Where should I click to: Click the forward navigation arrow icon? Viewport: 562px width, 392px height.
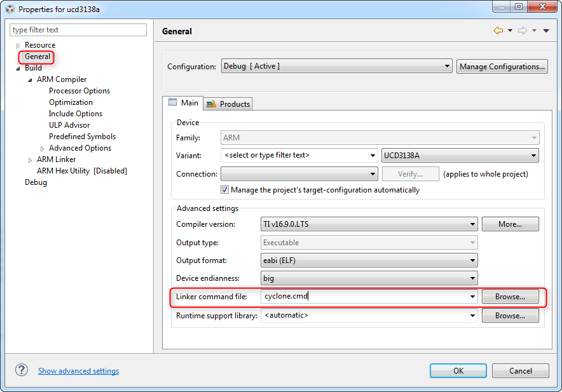click(x=523, y=30)
